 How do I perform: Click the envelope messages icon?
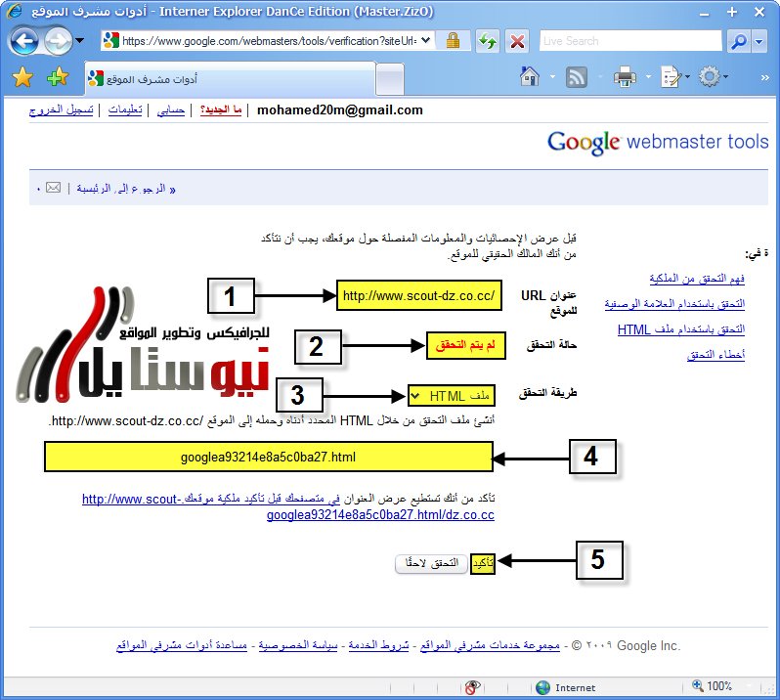pyautogui.click(x=53, y=188)
